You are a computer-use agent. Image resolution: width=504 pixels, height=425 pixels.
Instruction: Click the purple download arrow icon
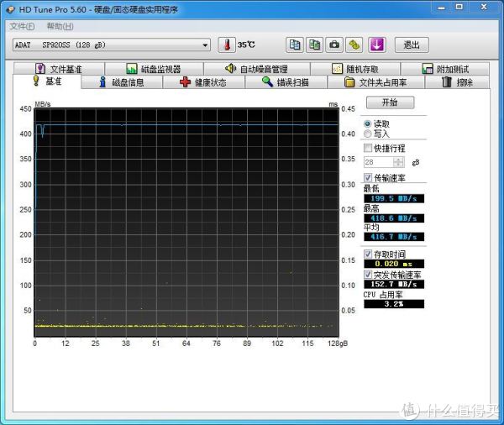376,45
